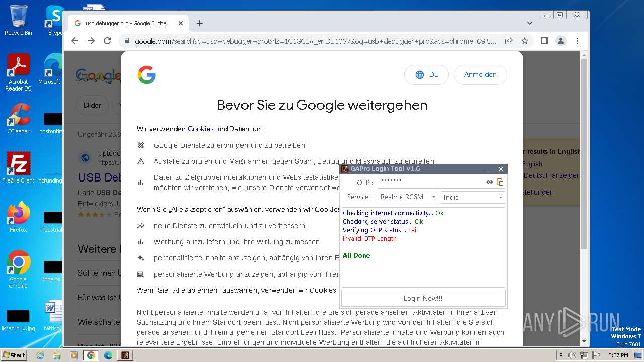644x362 pixels.
Task: Open media player taskbar icon
Action: pos(74,355)
